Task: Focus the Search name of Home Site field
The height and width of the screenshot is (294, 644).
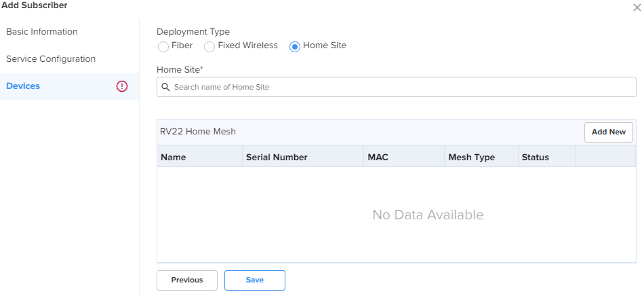Action: [x=397, y=87]
